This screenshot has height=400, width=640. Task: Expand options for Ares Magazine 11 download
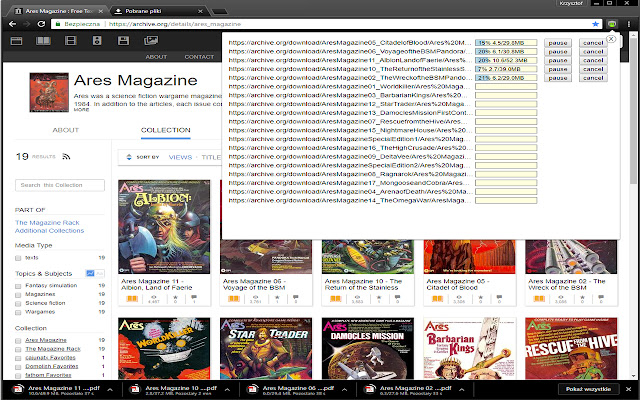coord(110,390)
